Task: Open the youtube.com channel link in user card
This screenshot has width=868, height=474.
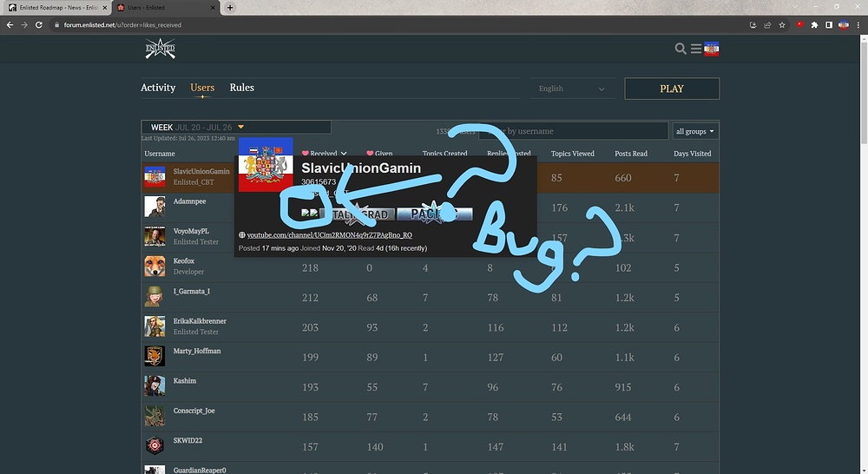Action: pos(329,235)
